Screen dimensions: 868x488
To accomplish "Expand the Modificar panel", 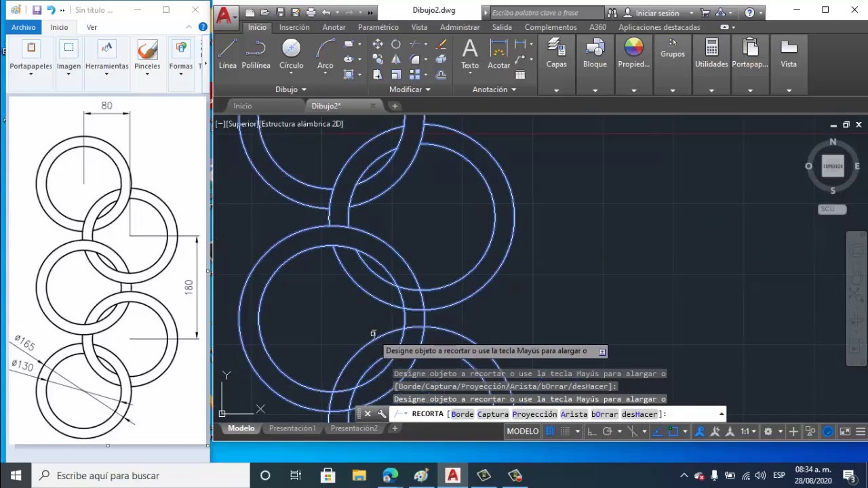I will click(410, 89).
